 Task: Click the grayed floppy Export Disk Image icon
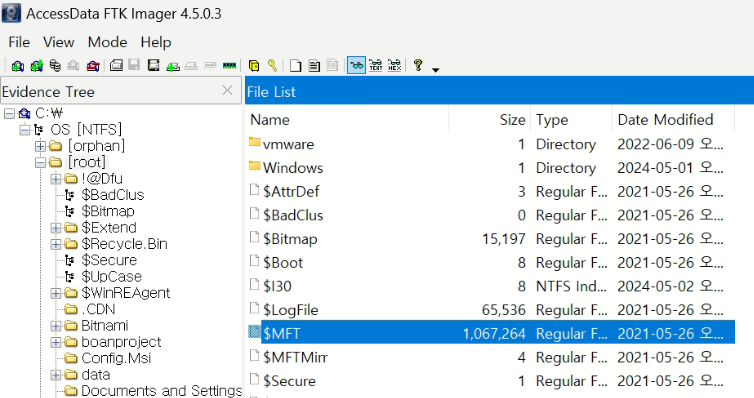tap(134, 65)
